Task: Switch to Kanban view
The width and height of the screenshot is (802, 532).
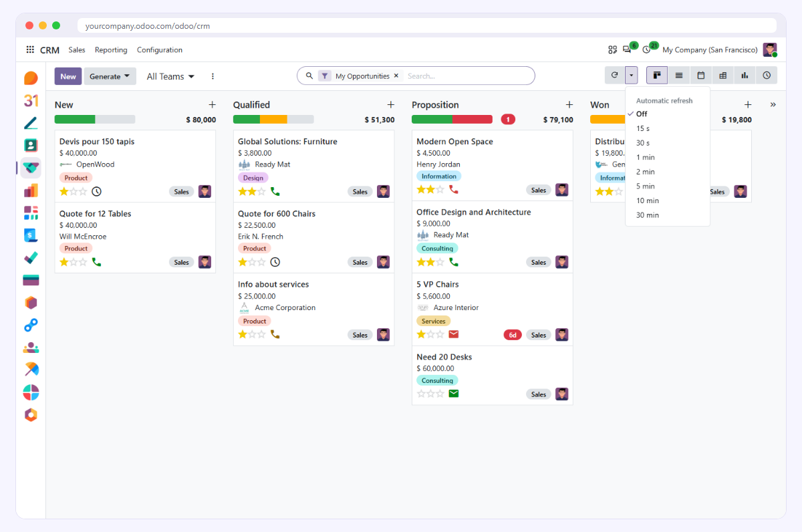Action: click(657, 76)
